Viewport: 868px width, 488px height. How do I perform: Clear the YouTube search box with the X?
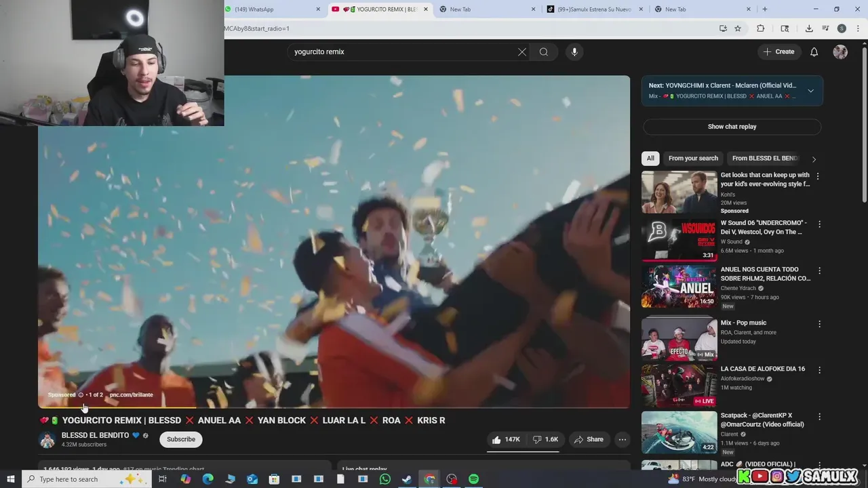click(522, 52)
